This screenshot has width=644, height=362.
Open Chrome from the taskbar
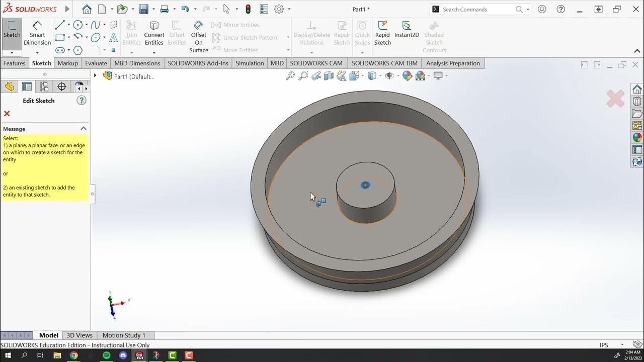click(73, 355)
